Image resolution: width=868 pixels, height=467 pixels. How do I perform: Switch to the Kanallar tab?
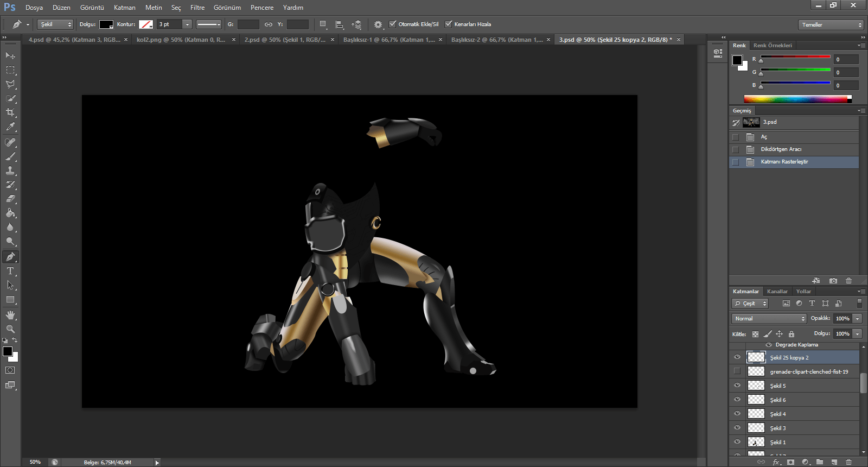[x=777, y=292]
